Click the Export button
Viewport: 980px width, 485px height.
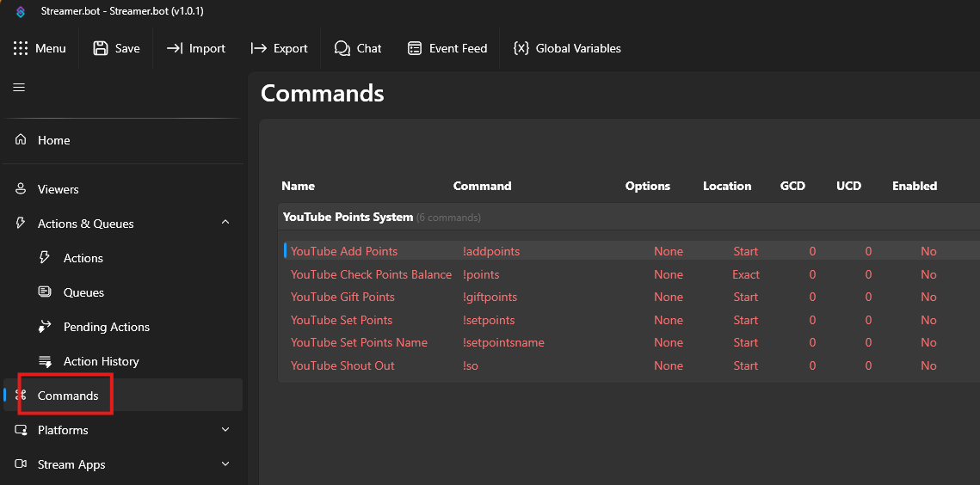coord(279,48)
